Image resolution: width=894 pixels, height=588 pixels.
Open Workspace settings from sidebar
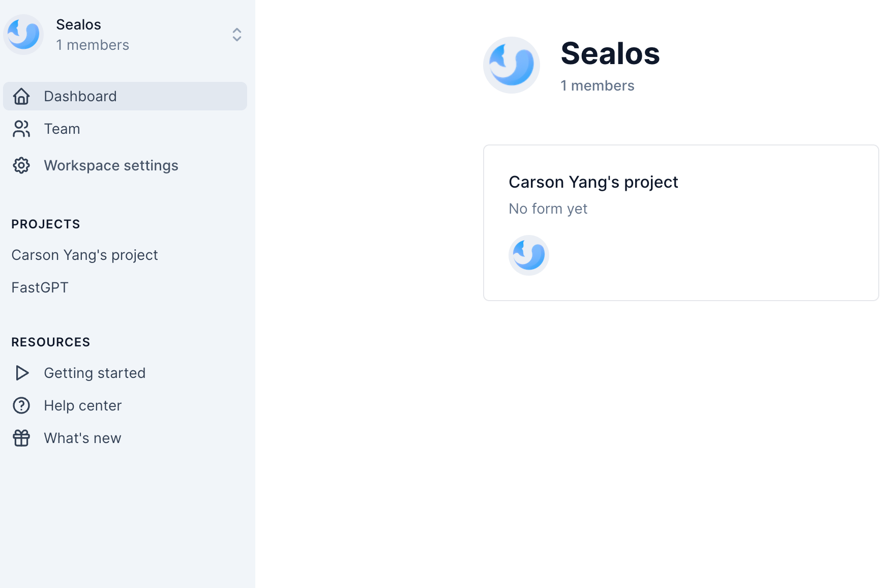111,165
